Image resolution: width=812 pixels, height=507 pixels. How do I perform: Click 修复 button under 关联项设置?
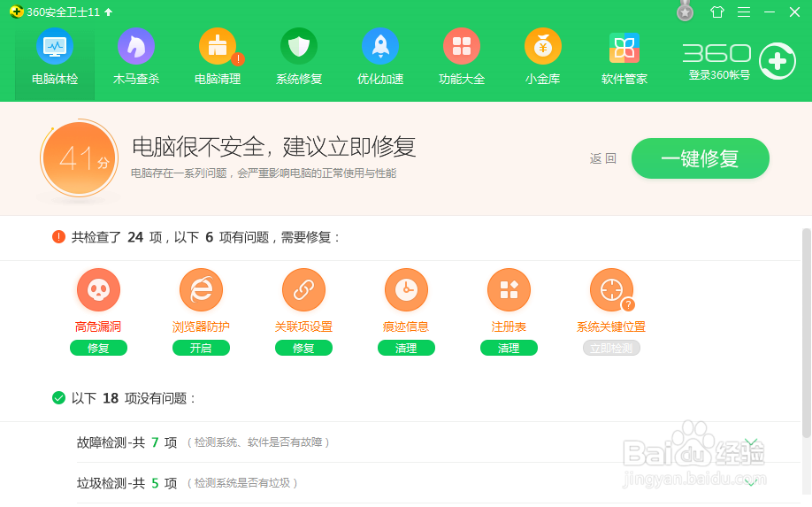point(303,348)
